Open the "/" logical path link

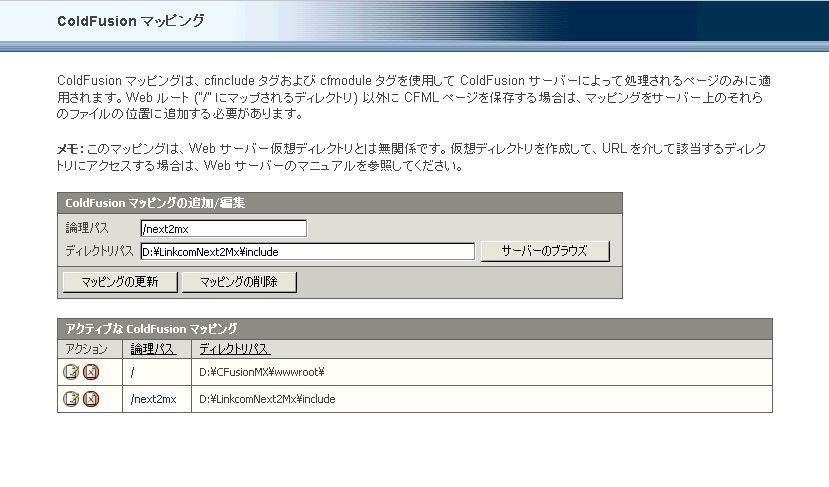(133, 373)
